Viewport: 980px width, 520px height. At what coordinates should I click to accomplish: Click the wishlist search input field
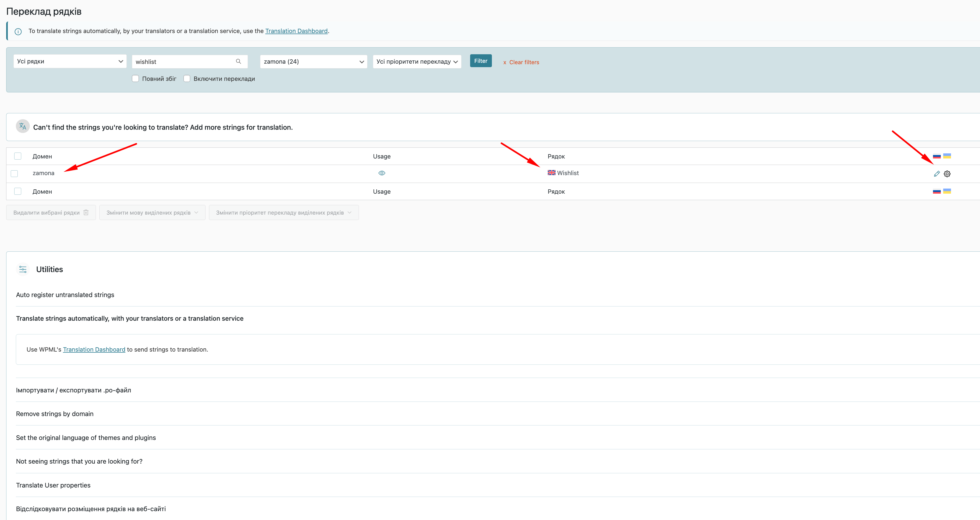click(x=183, y=62)
